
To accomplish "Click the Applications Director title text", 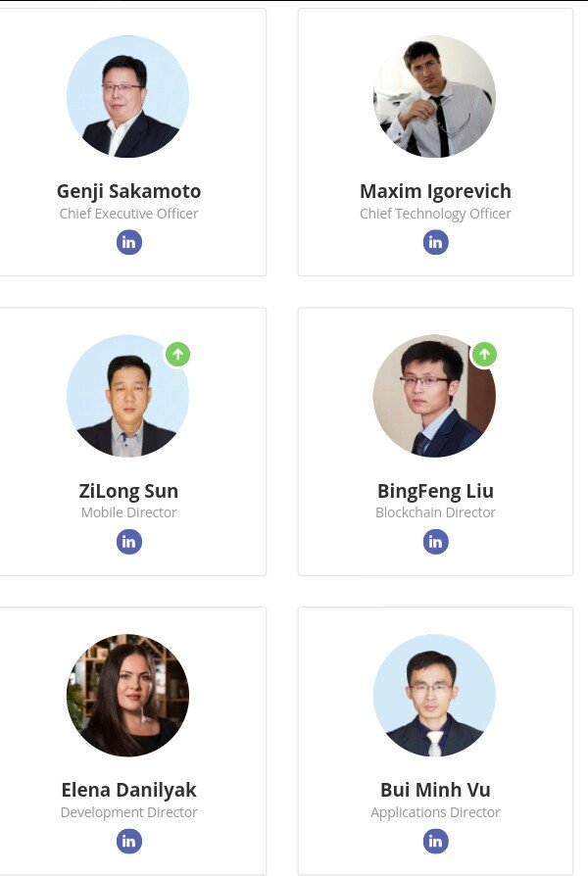I will click(x=435, y=812).
